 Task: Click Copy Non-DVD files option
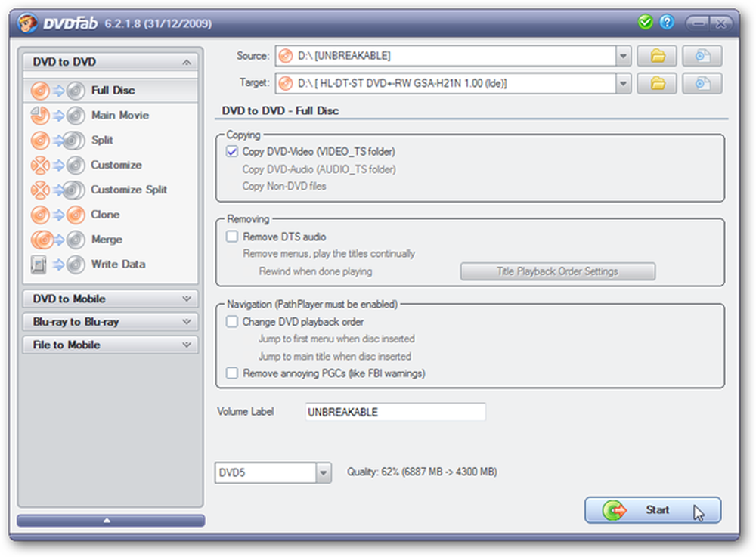[x=284, y=187]
